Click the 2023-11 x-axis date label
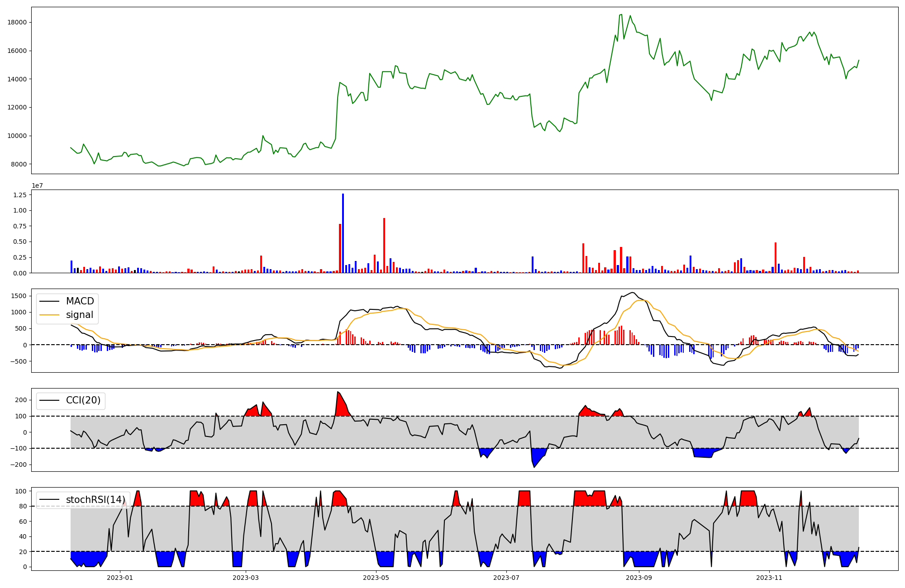 (x=769, y=578)
